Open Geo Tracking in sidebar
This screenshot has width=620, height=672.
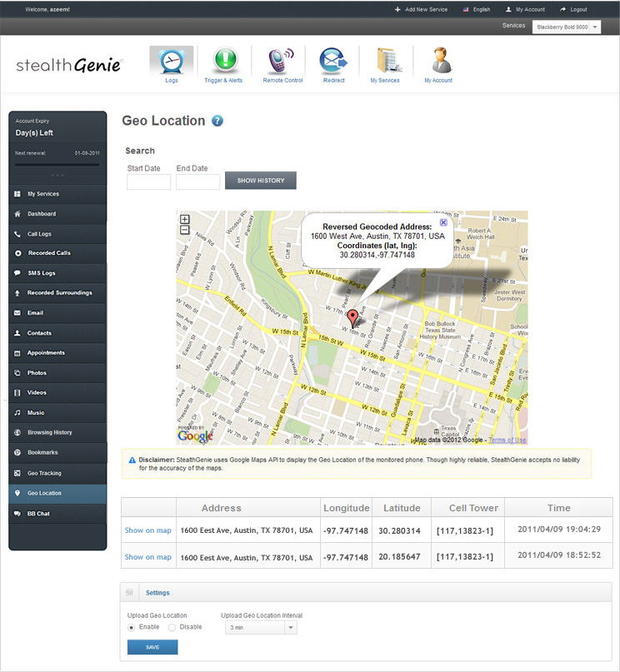coord(57,473)
